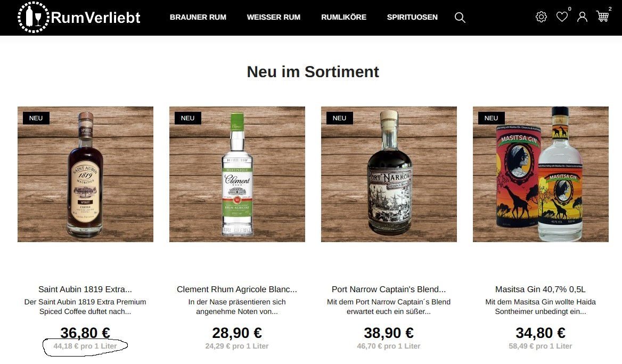Viewport: 622px width, 364px height.
Task: Open the Masitsa Gin product image
Action: [x=541, y=174]
